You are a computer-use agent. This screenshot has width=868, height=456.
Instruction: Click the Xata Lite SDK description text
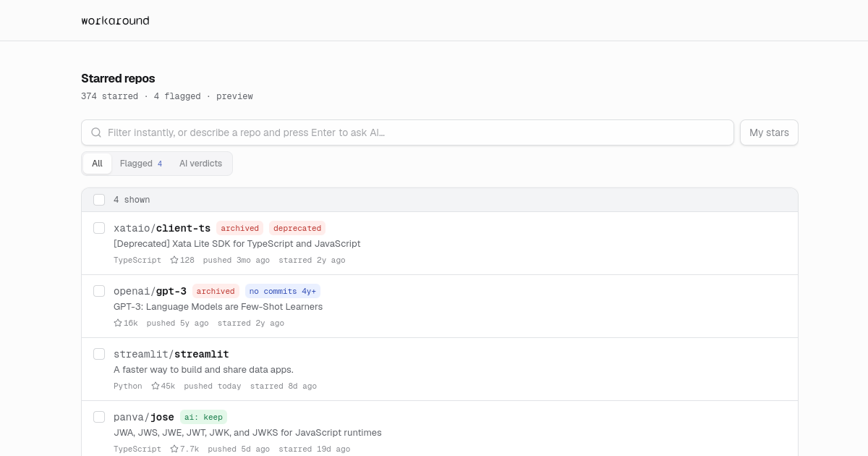pos(237,244)
